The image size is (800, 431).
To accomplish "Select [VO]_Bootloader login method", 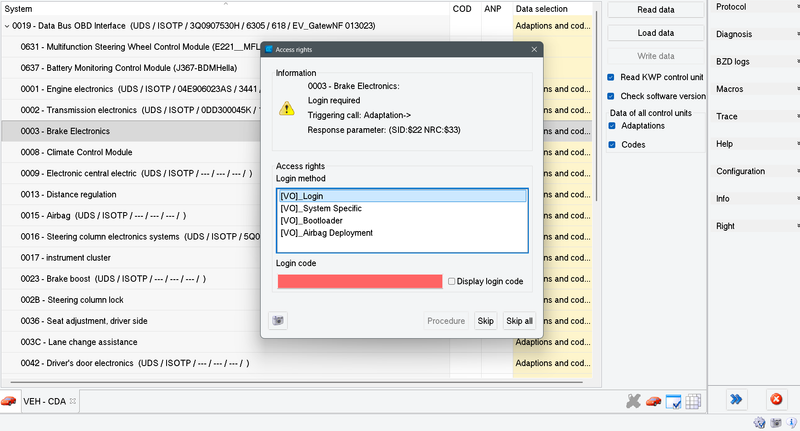I will [x=402, y=220].
